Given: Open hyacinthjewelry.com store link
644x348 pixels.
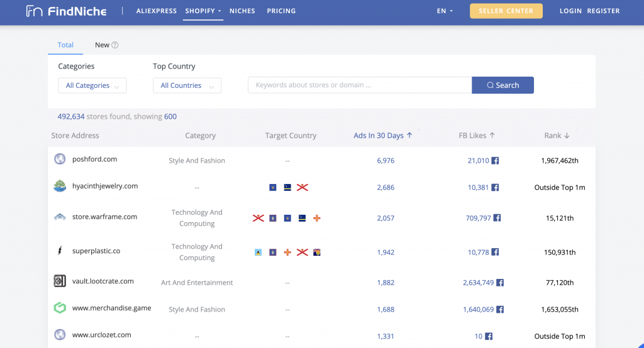Looking at the screenshot, I should tap(105, 187).
